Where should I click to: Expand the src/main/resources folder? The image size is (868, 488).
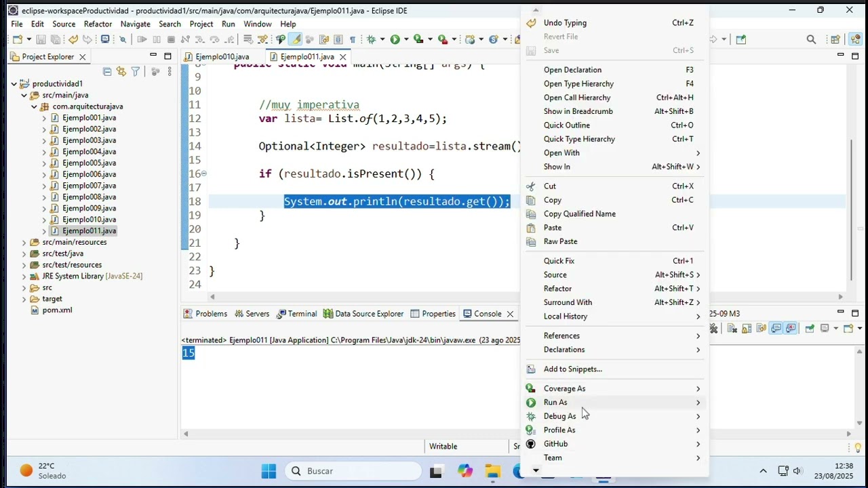[24, 243]
